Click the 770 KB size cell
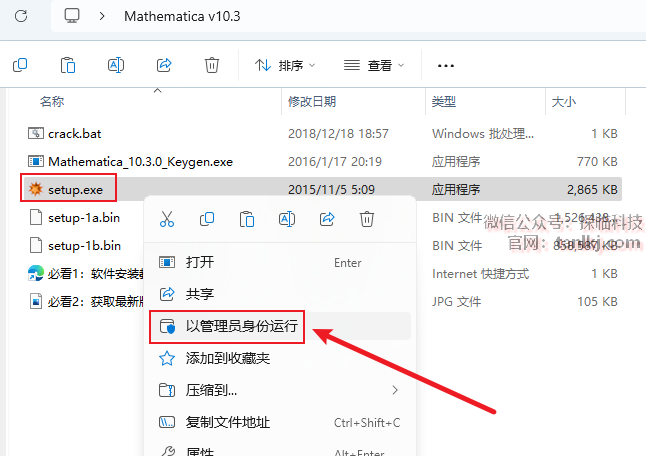 pos(597,162)
